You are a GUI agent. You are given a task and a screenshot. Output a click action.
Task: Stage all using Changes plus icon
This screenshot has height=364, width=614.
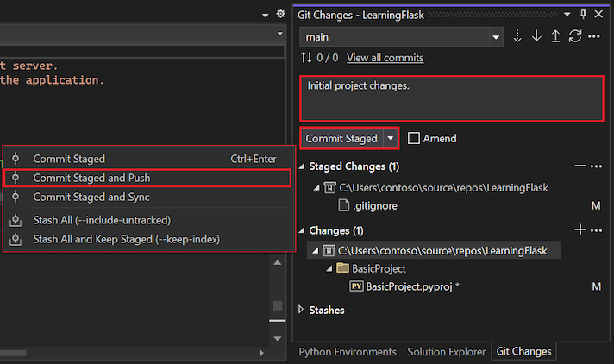click(581, 230)
